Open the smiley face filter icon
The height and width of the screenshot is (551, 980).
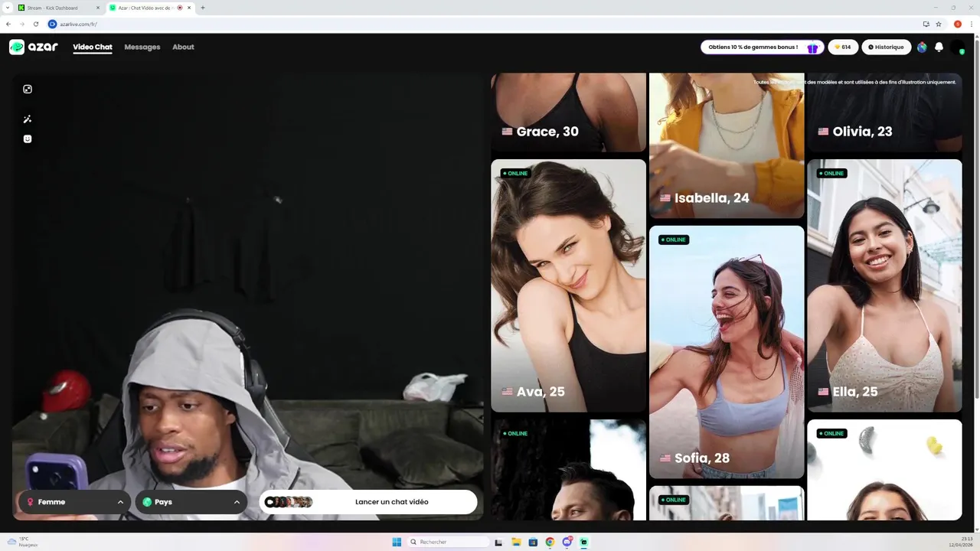pyautogui.click(x=28, y=139)
